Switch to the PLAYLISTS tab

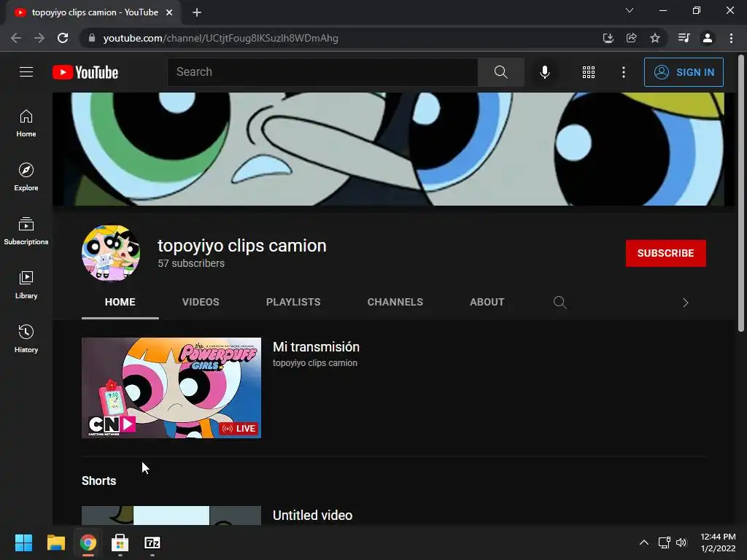click(x=293, y=302)
